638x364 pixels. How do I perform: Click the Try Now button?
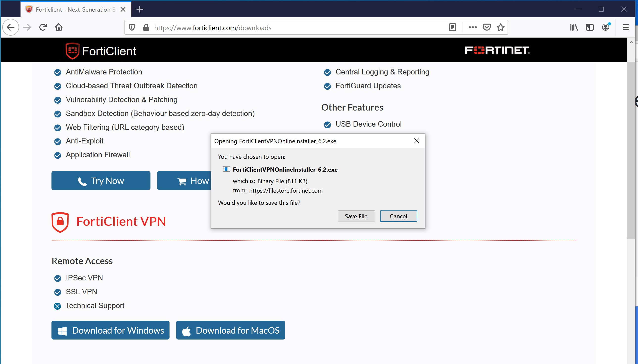click(x=101, y=181)
